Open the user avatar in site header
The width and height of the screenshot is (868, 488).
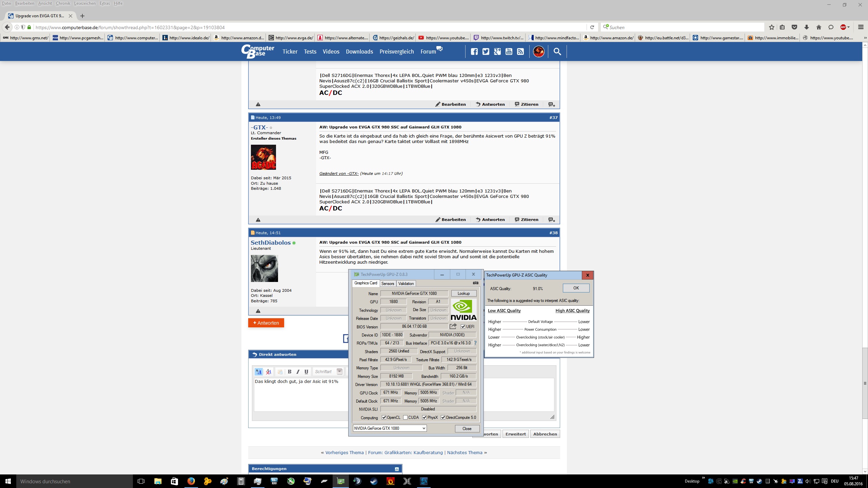[538, 52]
